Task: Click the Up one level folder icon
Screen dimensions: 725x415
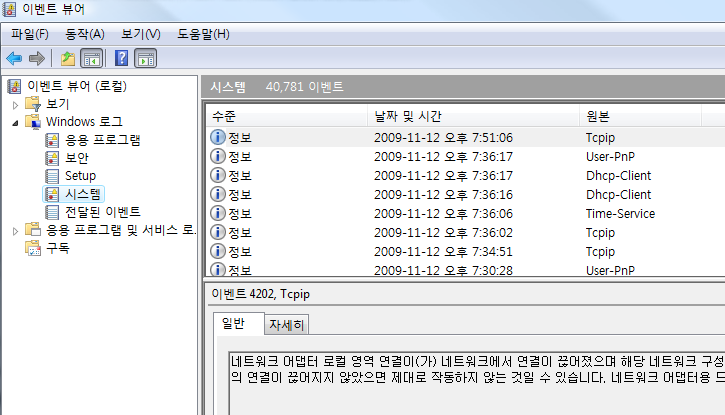Action: tap(67, 59)
